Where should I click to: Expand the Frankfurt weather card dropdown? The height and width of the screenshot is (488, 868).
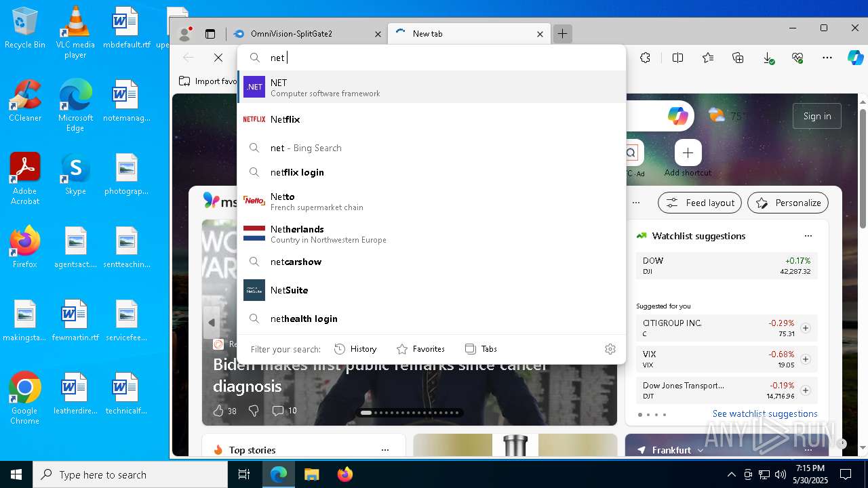tap(700, 450)
